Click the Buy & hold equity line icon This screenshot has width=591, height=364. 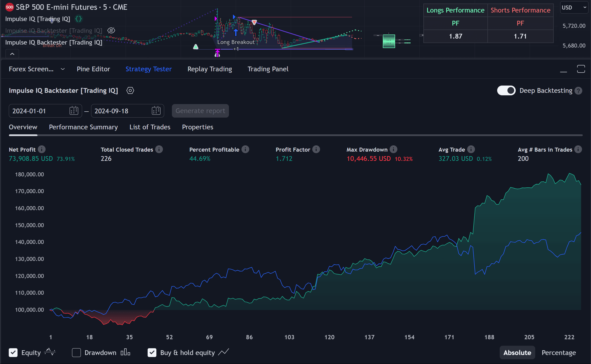223,352
